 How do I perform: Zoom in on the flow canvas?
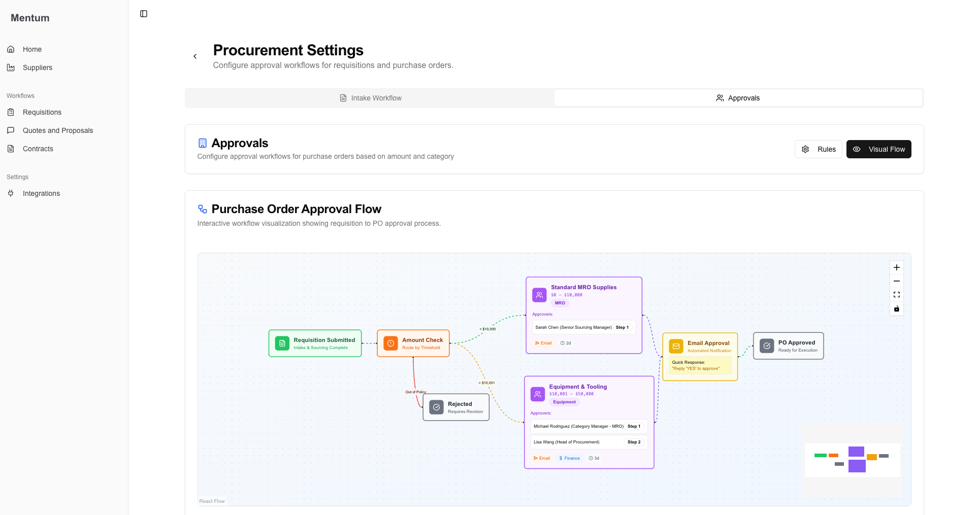[896, 267]
